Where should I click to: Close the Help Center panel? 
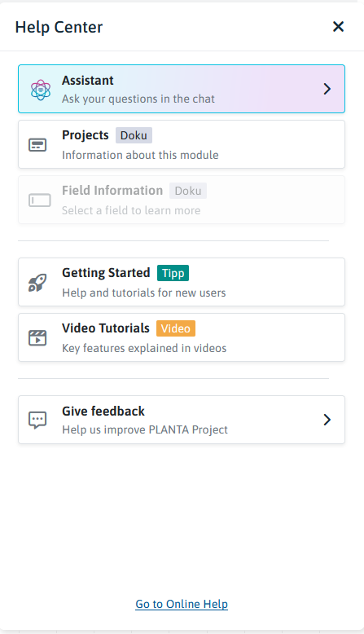point(338,27)
